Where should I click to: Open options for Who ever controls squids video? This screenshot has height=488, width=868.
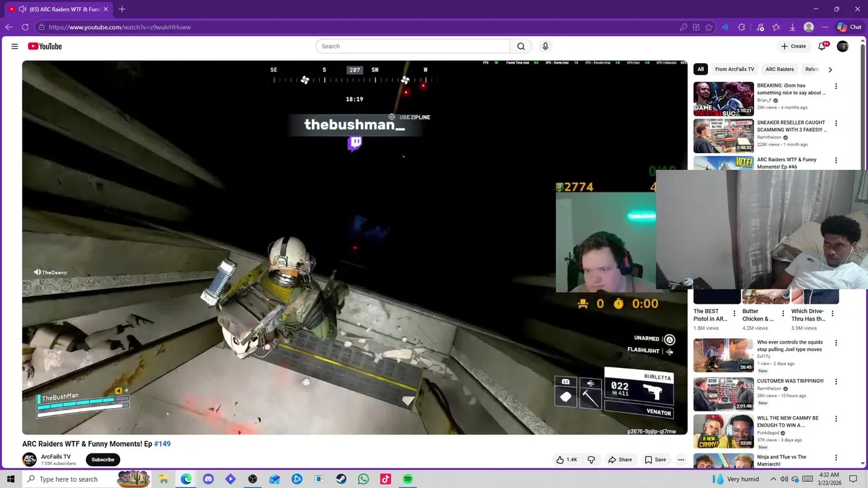pyautogui.click(x=836, y=343)
